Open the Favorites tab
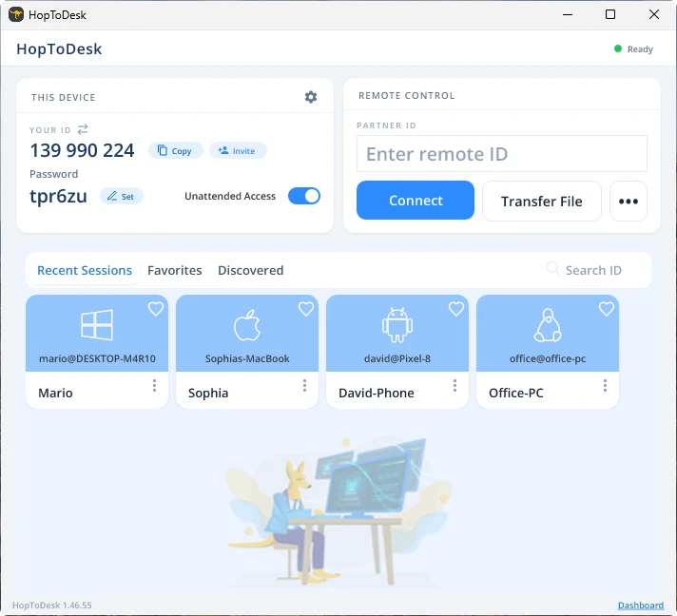Image resolution: width=677 pixels, height=616 pixels. (x=175, y=270)
